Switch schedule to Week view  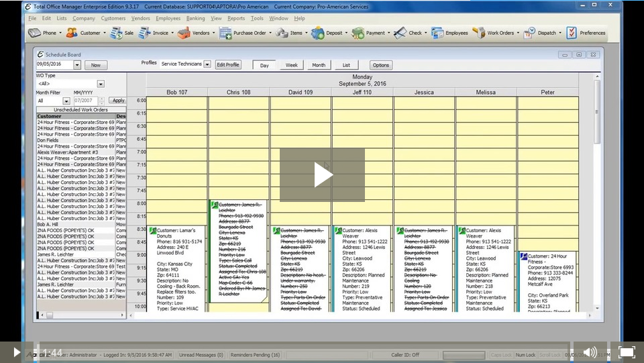(292, 65)
